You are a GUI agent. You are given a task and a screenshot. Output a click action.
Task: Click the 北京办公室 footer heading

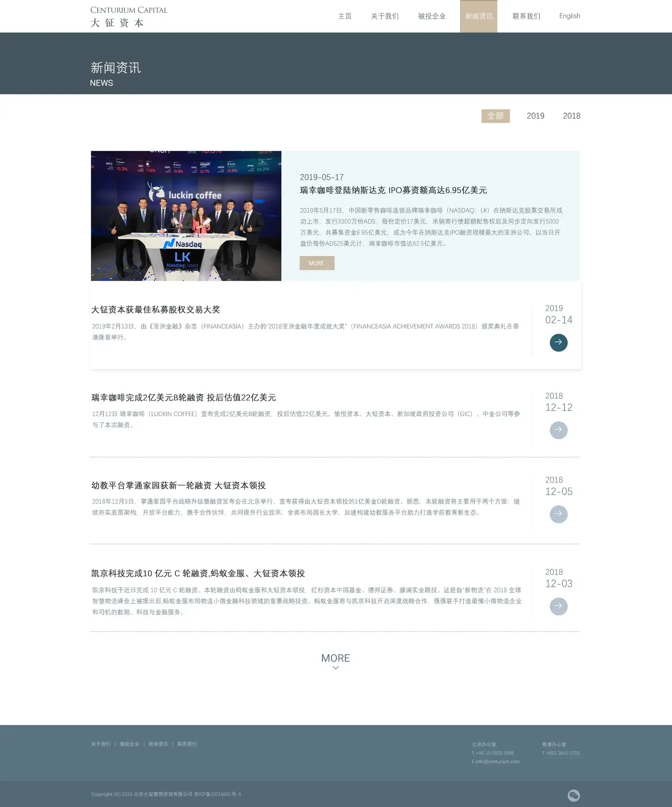[484, 744]
